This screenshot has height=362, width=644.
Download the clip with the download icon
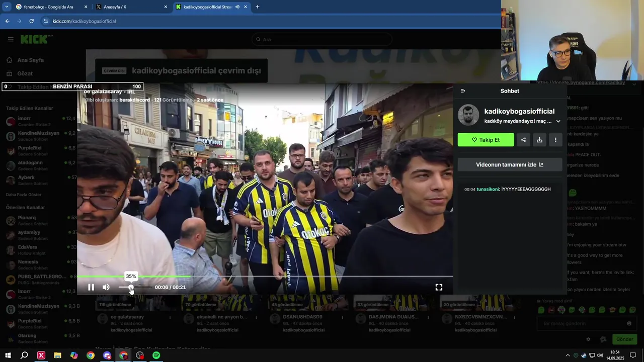pyautogui.click(x=539, y=140)
